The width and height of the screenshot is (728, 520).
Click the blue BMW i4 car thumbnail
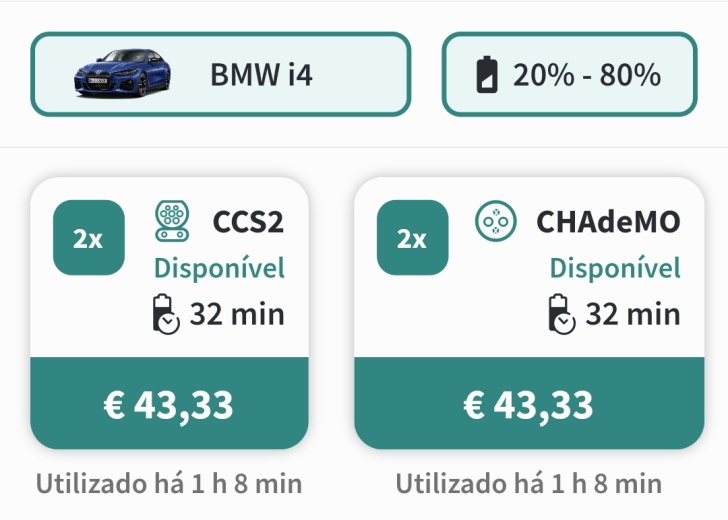(x=123, y=73)
